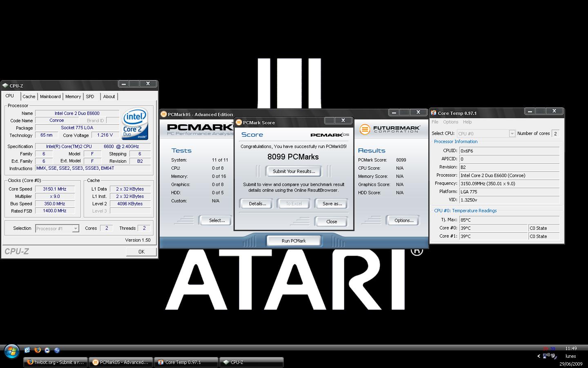Click the disabled To Excel button

coord(294,204)
